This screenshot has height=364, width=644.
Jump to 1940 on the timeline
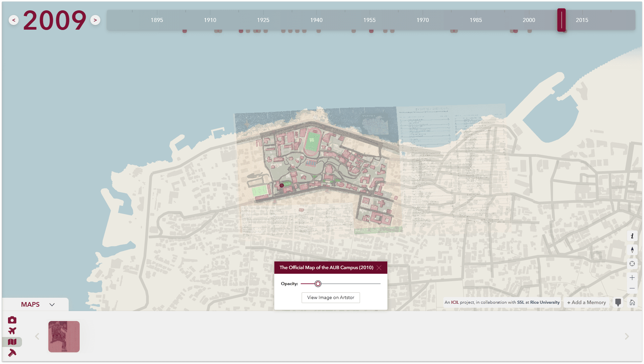click(316, 20)
